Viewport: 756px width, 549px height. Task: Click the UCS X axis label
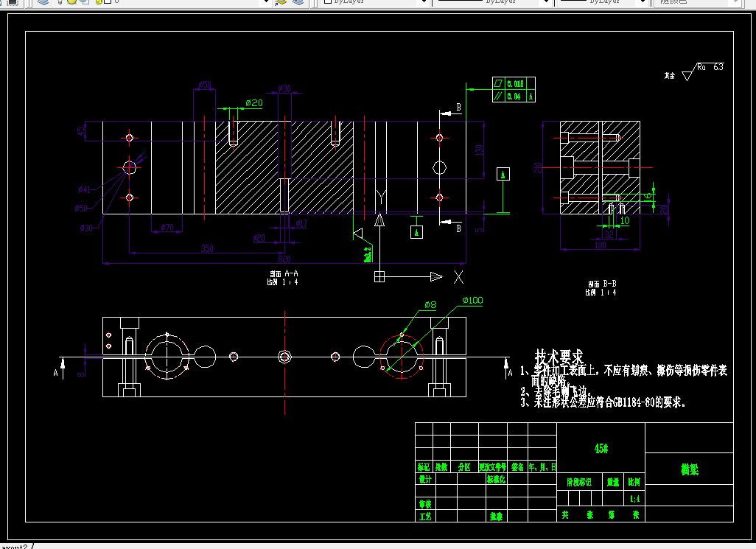pos(458,277)
